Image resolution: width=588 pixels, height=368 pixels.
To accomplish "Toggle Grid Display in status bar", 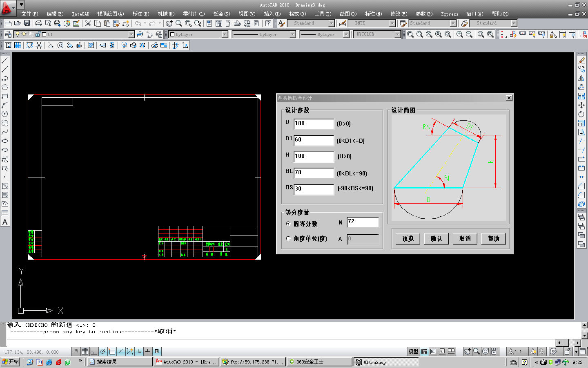I will 85,351.
